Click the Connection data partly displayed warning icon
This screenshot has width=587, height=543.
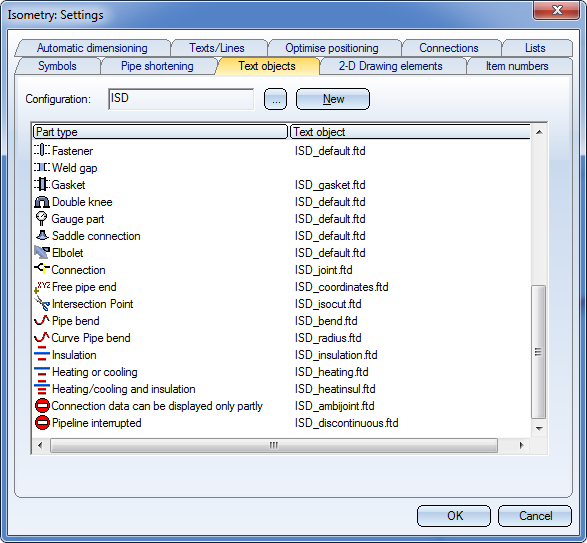[42, 406]
